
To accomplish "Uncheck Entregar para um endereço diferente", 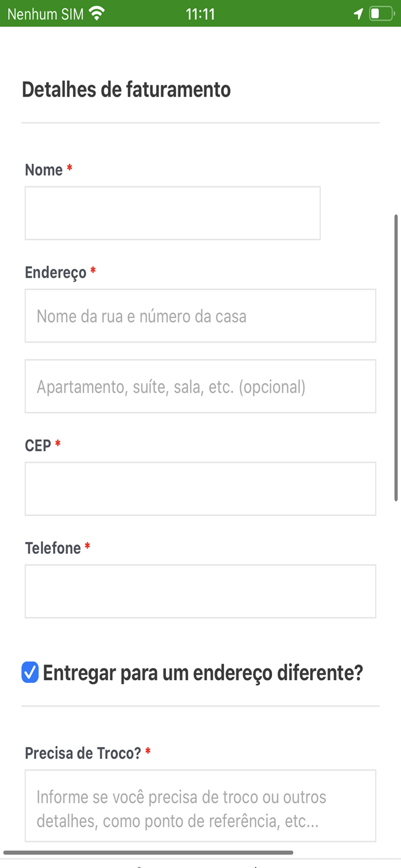I will point(30,672).
